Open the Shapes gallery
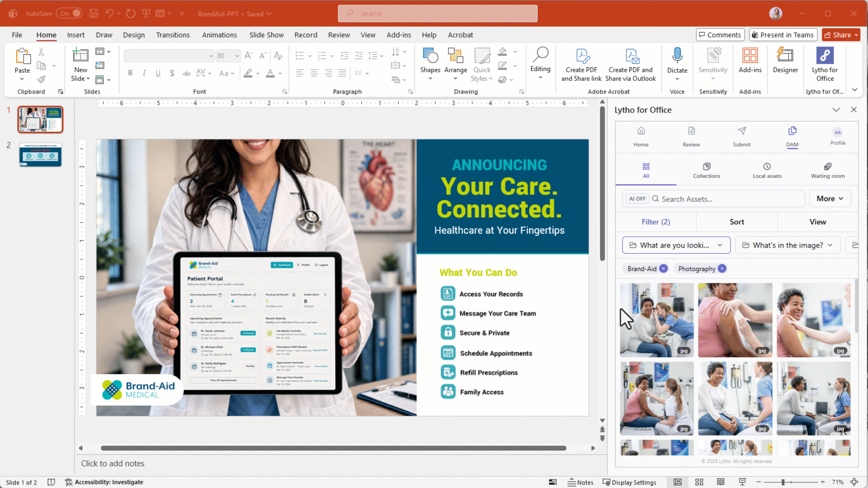Viewport: 868px width, 488px height. 430,64
